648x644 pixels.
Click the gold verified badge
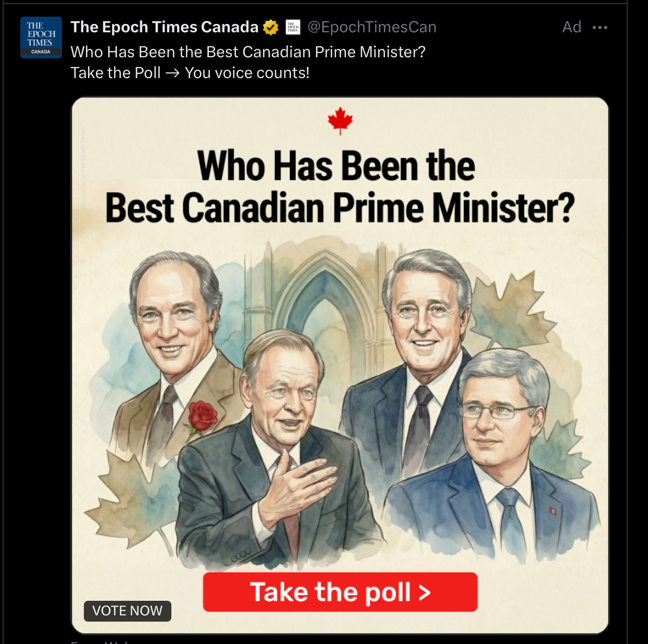point(271,27)
